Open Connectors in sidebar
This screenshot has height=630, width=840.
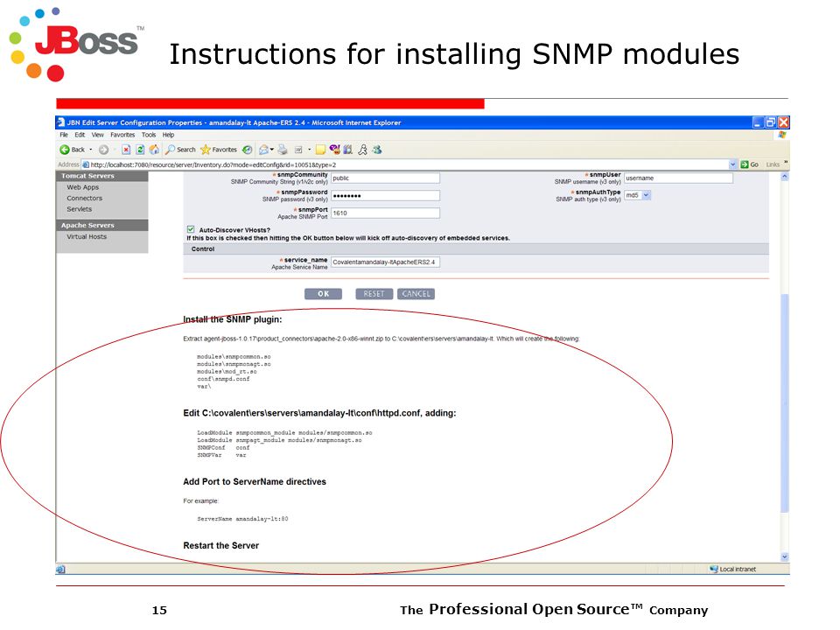tap(84, 199)
